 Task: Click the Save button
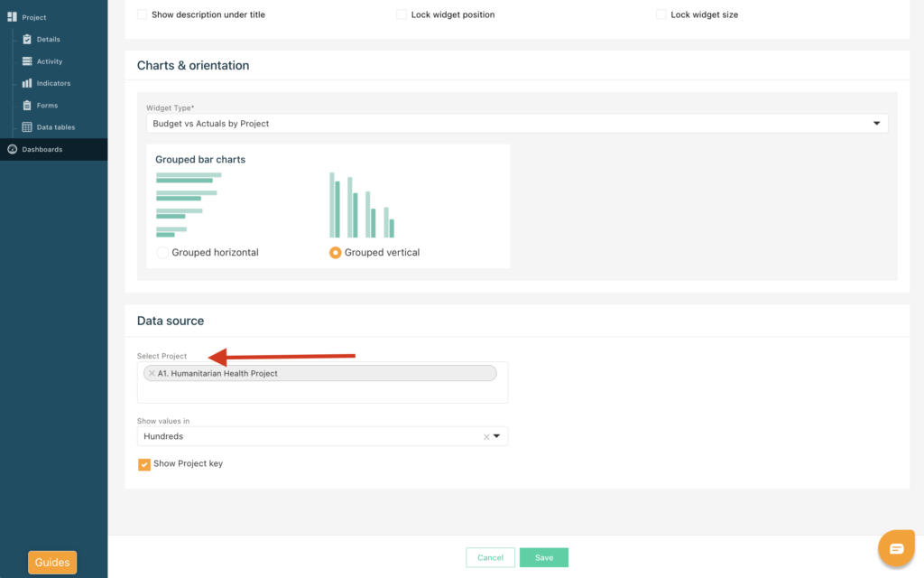pos(544,557)
